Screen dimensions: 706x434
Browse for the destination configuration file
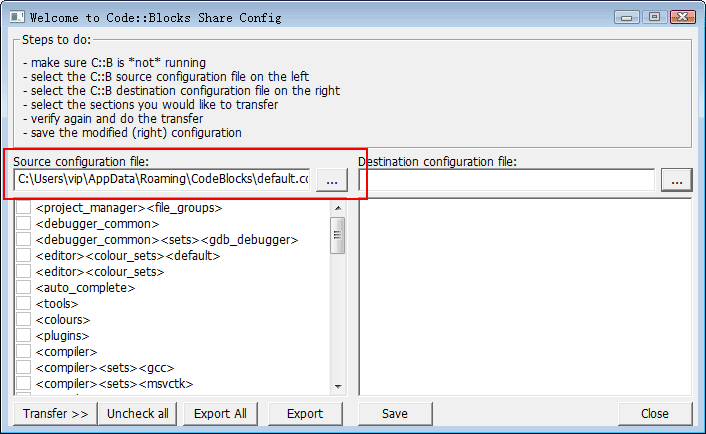[x=677, y=179]
